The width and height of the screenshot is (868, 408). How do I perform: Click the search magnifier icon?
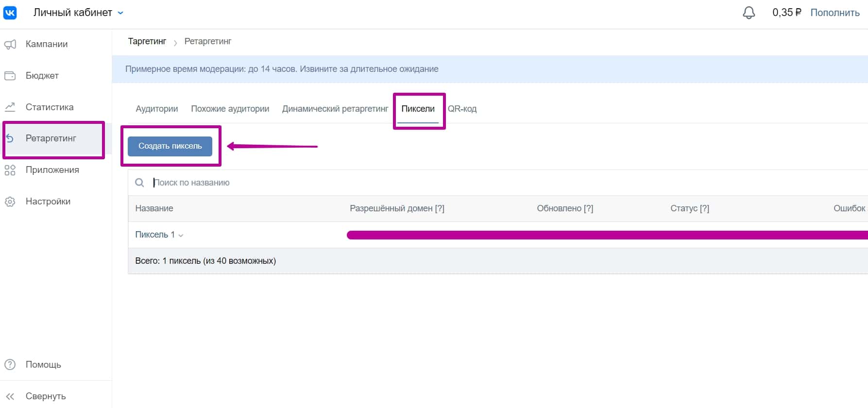click(x=139, y=183)
